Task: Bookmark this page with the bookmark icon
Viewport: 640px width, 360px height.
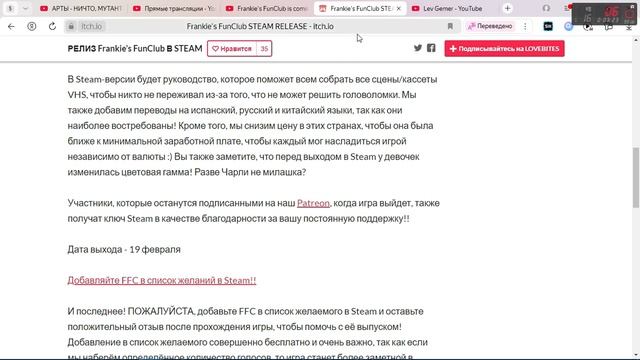Action: 450,26
